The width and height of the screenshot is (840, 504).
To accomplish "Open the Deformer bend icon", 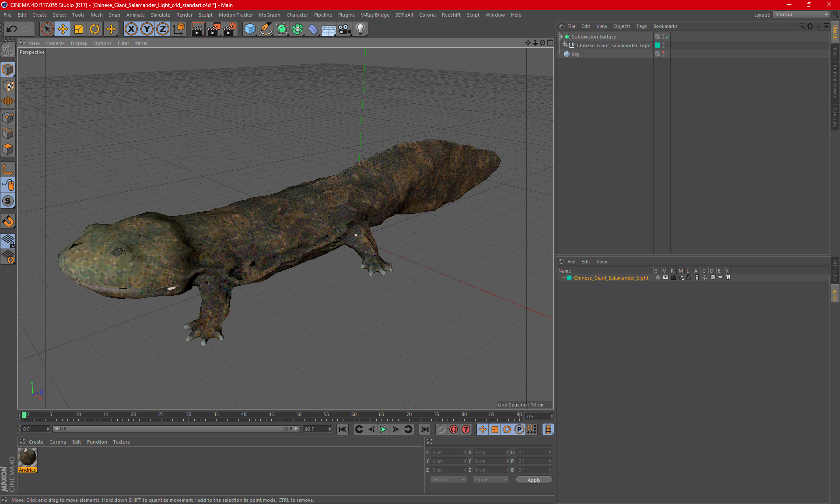I will pyautogui.click(x=313, y=29).
